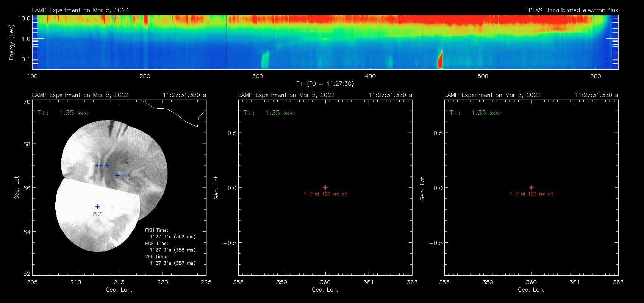The height and width of the screenshot is (303, 644).
Task: Click the vertical white line near T+ 272 in the spectrogram
Action: [227, 42]
